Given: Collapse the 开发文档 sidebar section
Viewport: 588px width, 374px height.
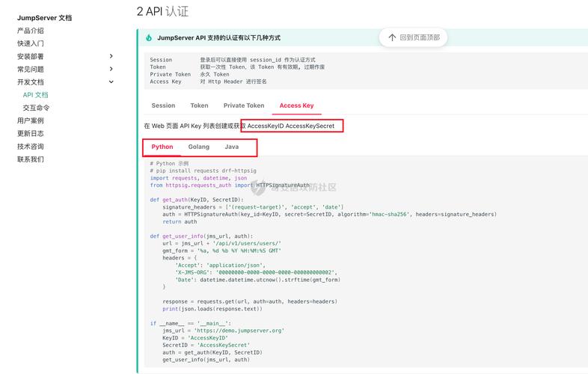Looking at the screenshot, I should tap(111, 82).
